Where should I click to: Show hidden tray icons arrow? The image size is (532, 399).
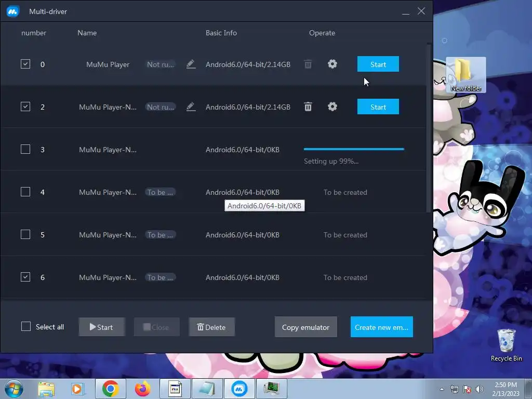click(x=442, y=389)
